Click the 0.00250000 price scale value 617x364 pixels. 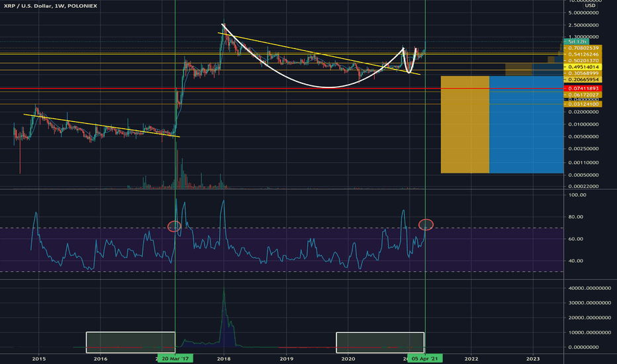583,149
